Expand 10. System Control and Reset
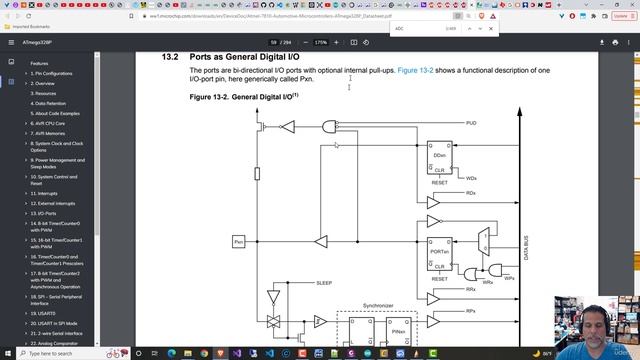The image size is (640, 360). point(26,177)
